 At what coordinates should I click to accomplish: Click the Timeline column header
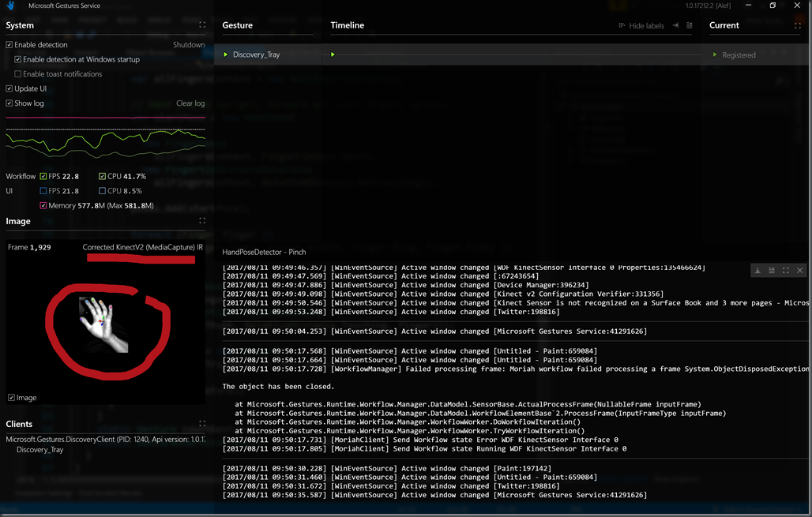click(x=347, y=25)
